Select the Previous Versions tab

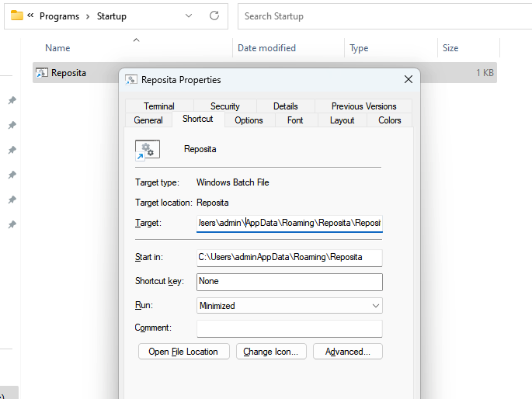[x=363, y=106]
